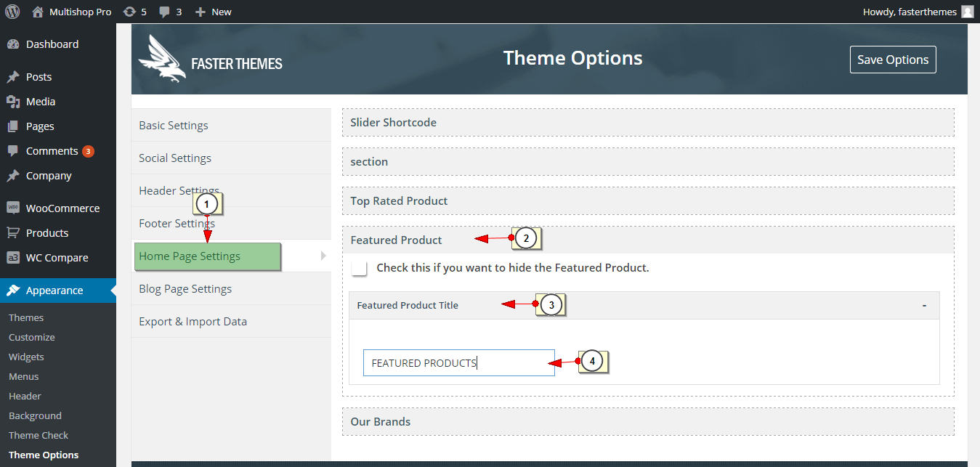Collapse the Featured Product Title panel

(644, 306)
